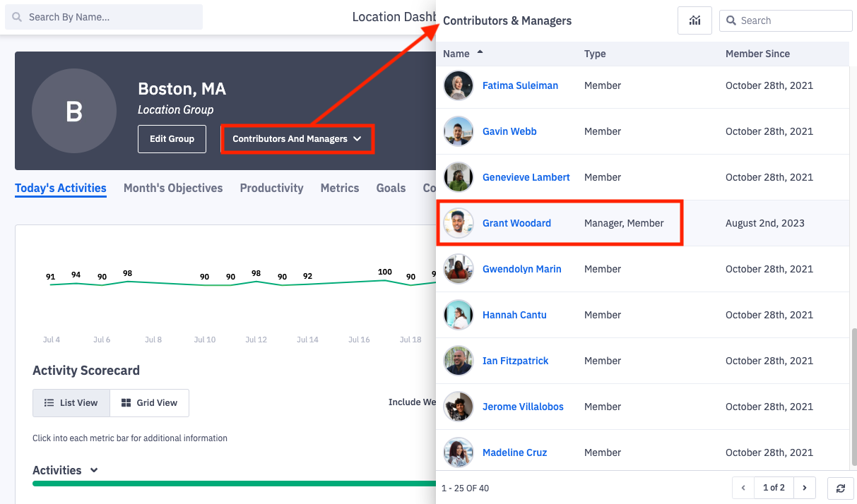Click Gavin Webb's avatar
The width and height of the screenshot is (857, 504).
(459, 131)
